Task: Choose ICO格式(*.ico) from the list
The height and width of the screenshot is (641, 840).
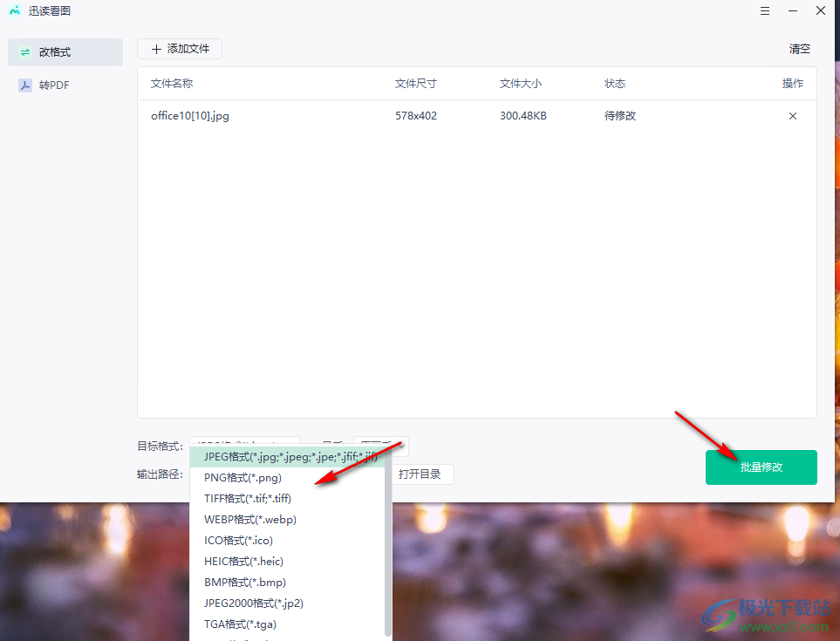Action: pyautogui.click(x=287, y=541)
